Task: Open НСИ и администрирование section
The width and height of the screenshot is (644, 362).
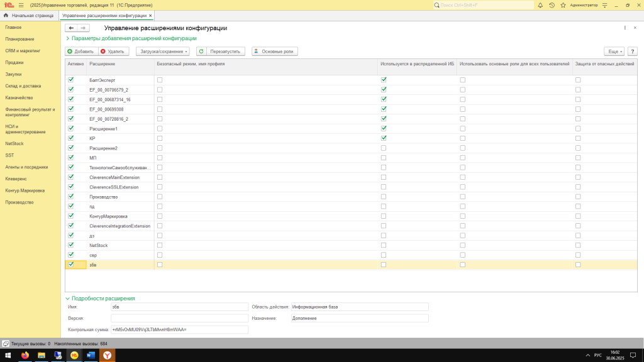Action: click(25, 129)
